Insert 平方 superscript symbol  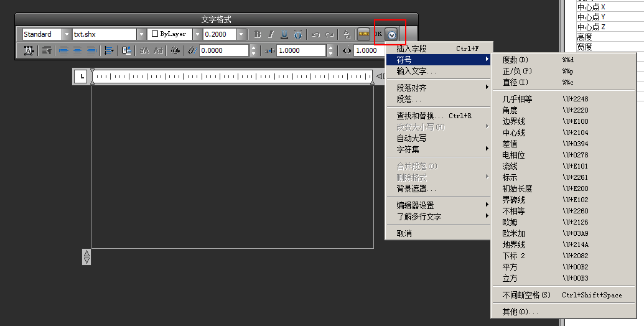tap(564, 267)
